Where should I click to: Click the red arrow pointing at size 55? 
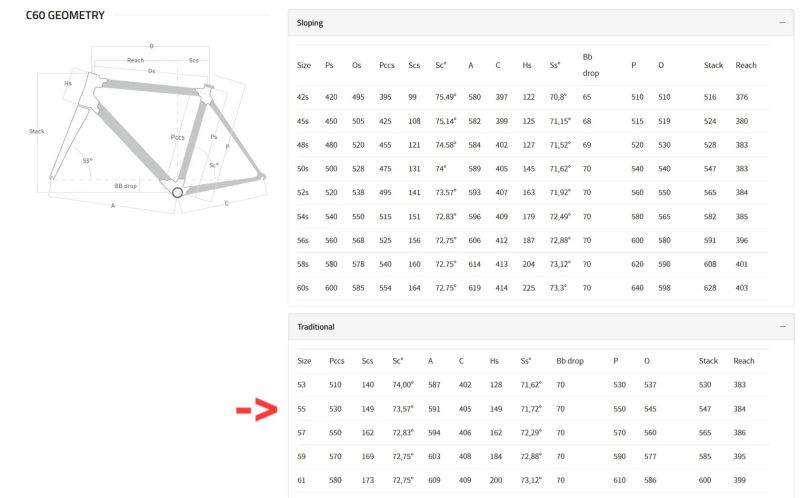pos(256,410)
